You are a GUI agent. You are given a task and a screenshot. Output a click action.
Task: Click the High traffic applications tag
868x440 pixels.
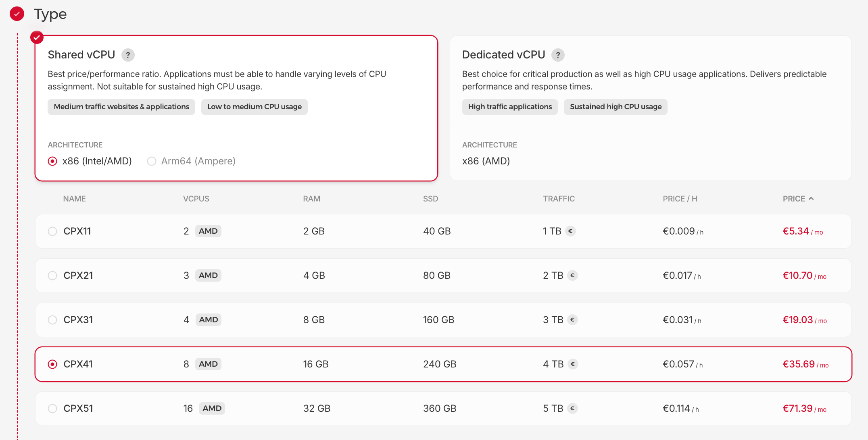pyautogui.click(x=510, y=107)
